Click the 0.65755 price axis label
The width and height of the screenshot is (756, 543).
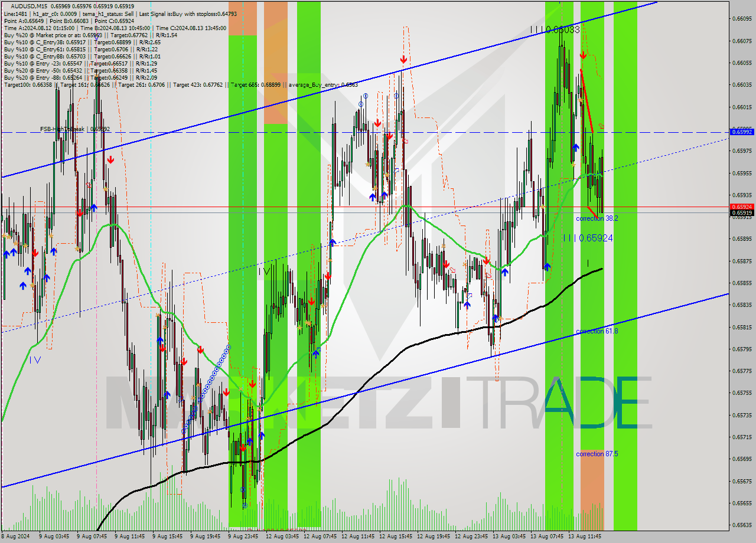(x=742, y=392)
